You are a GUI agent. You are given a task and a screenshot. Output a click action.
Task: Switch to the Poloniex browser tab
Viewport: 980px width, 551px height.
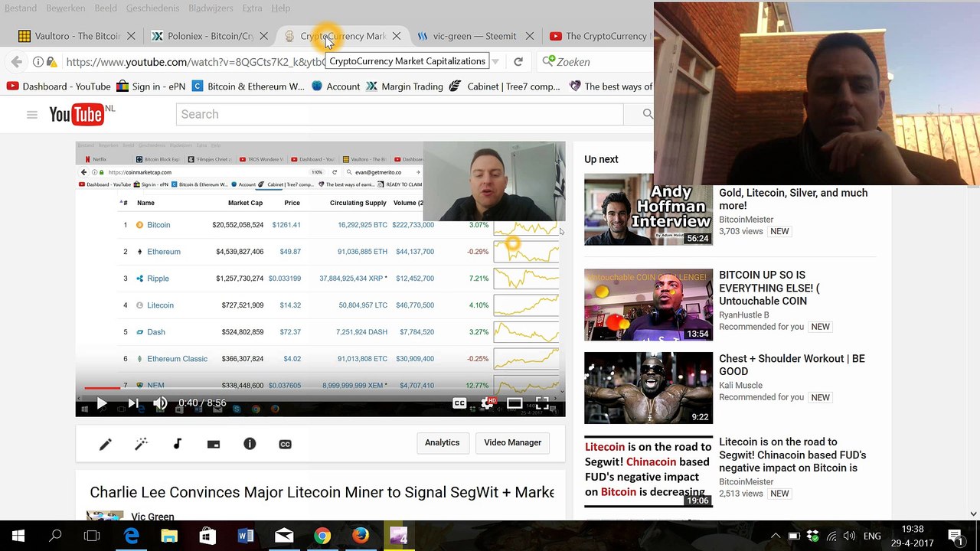click(208, 36)
